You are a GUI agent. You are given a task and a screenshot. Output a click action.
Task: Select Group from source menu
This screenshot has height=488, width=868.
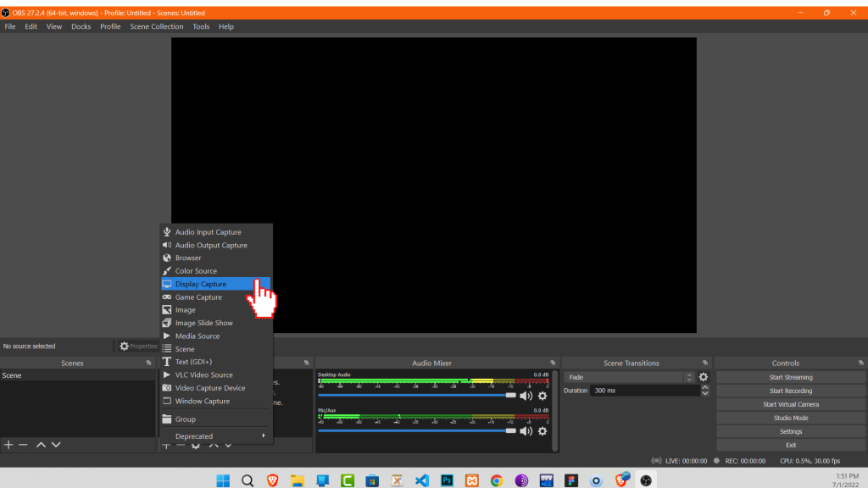click(216, 419)
